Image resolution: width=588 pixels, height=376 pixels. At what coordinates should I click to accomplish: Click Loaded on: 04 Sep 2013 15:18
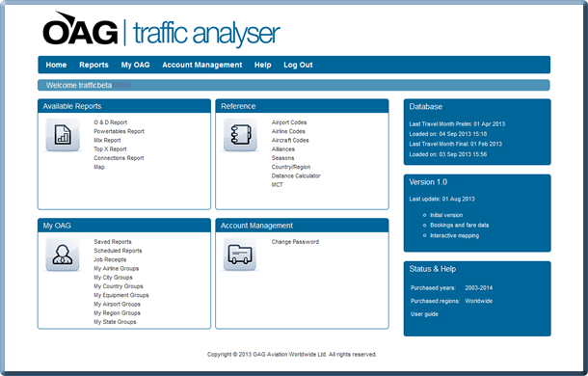coord(448,134)
